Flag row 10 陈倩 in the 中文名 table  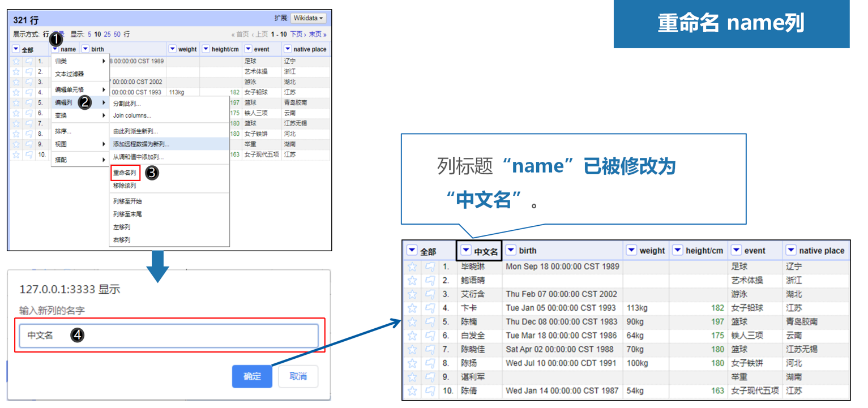tap(430, 390)
